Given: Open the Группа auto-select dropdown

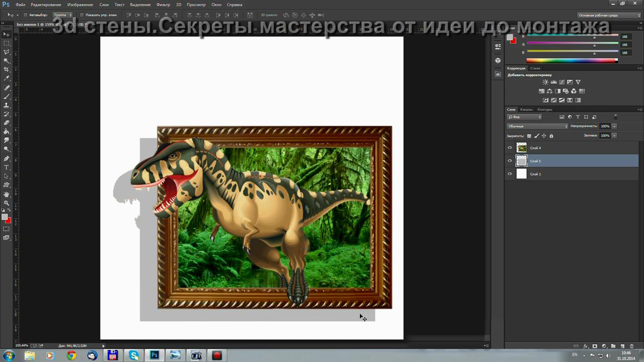Looking at the screenshot, I should [63, 15].
